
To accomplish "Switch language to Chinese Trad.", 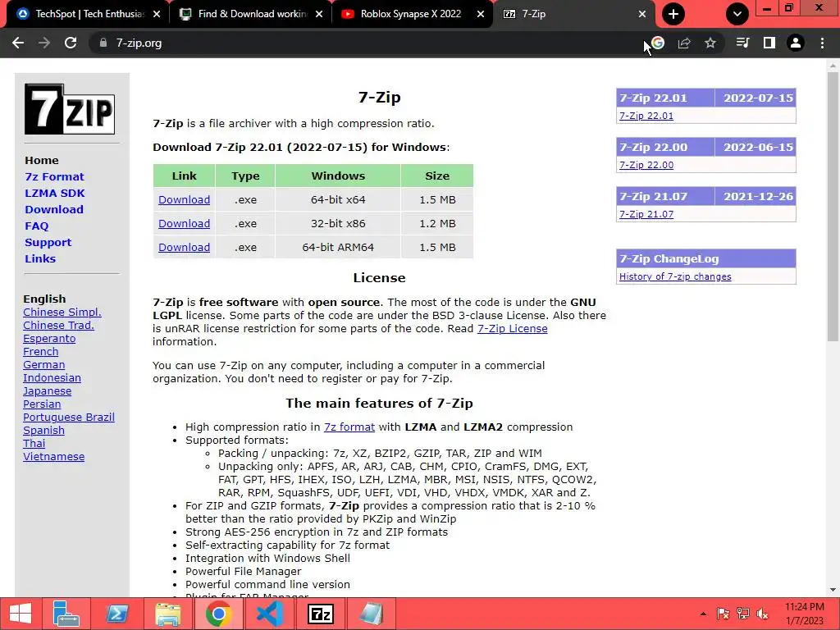I will tap(58, 325).
